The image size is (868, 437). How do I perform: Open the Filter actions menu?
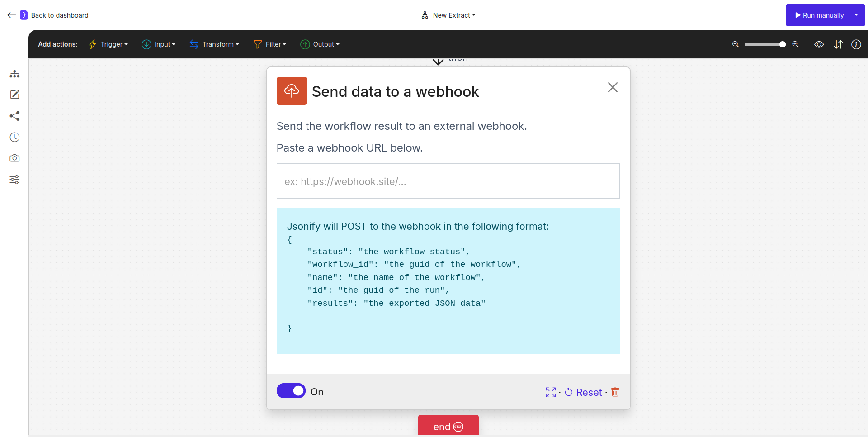(x=270, y=44)
